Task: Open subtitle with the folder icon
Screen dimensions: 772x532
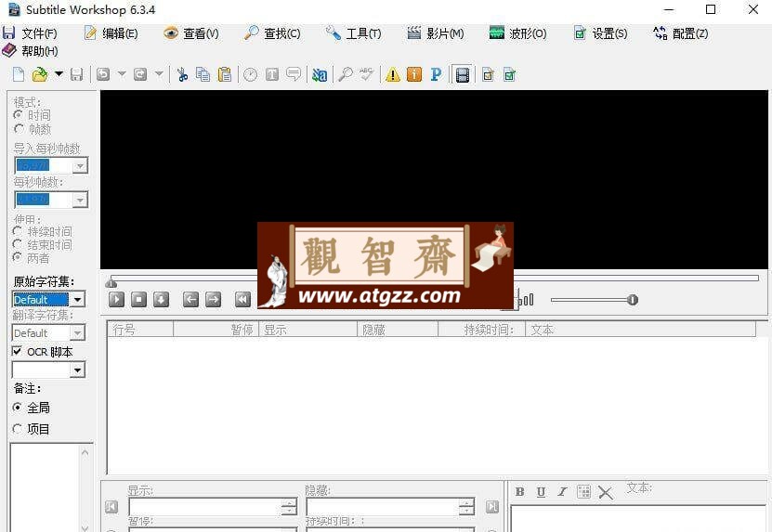Action: point(40,75)
